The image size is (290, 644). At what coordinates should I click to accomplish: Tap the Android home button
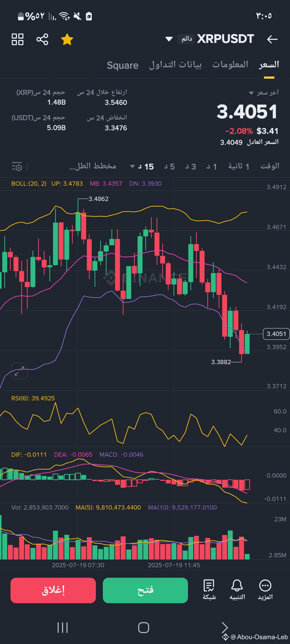coord(144,628)
